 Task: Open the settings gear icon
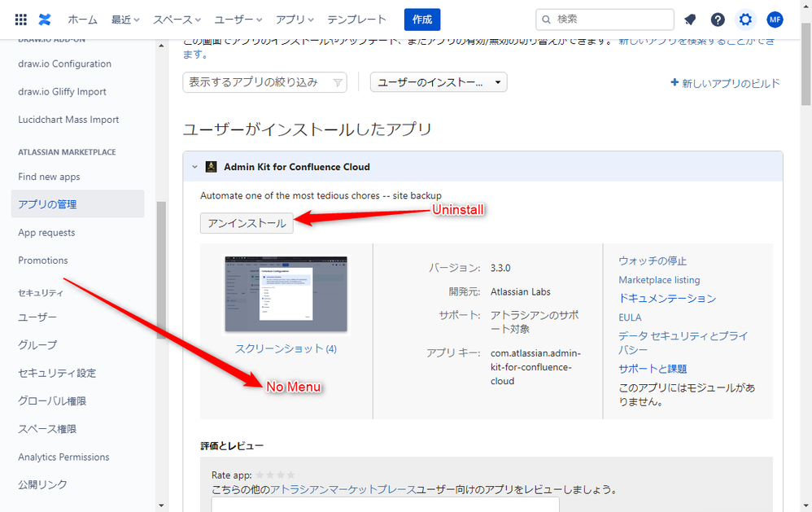point(745,20)
